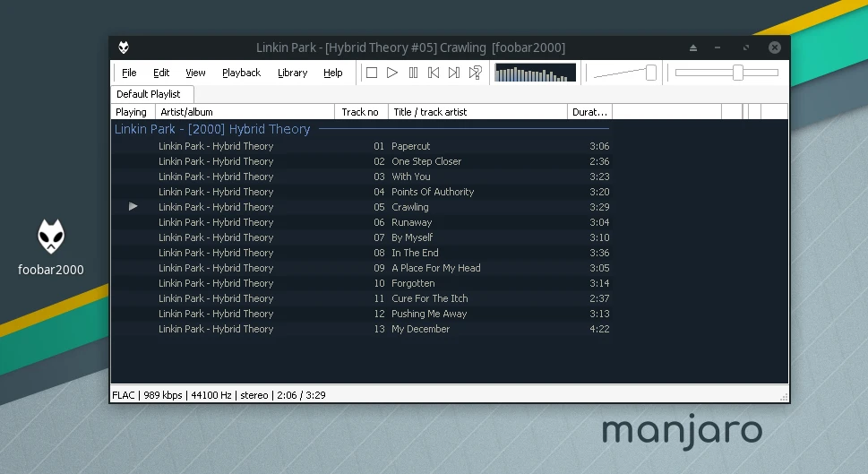Click the random playback button
This screenshot has height=474, width=868.
[475, 73]
